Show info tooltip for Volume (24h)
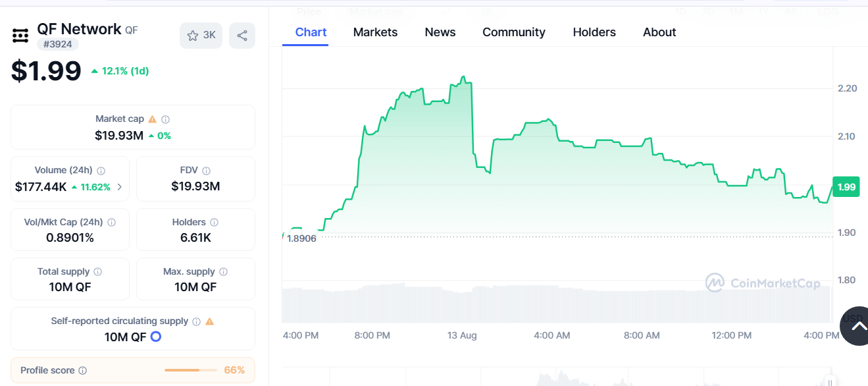This screenshot has height=386, width=868. pos(101,171)
